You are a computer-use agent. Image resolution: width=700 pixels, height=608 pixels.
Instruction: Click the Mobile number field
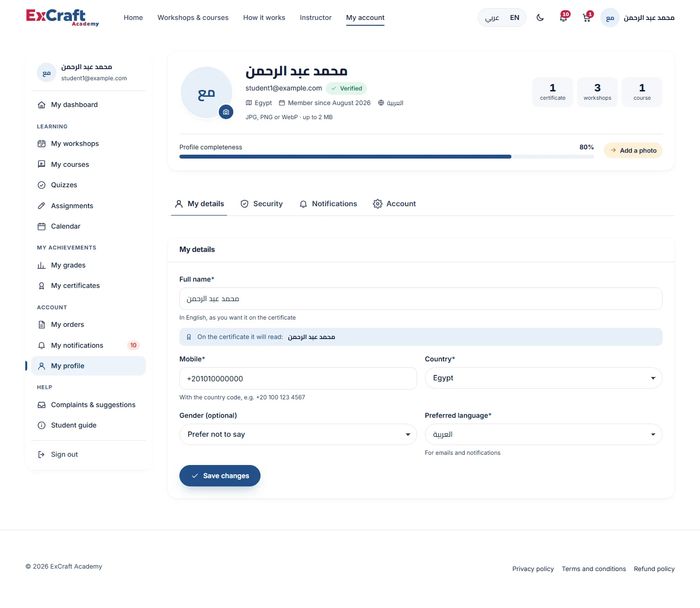[298, 378]
